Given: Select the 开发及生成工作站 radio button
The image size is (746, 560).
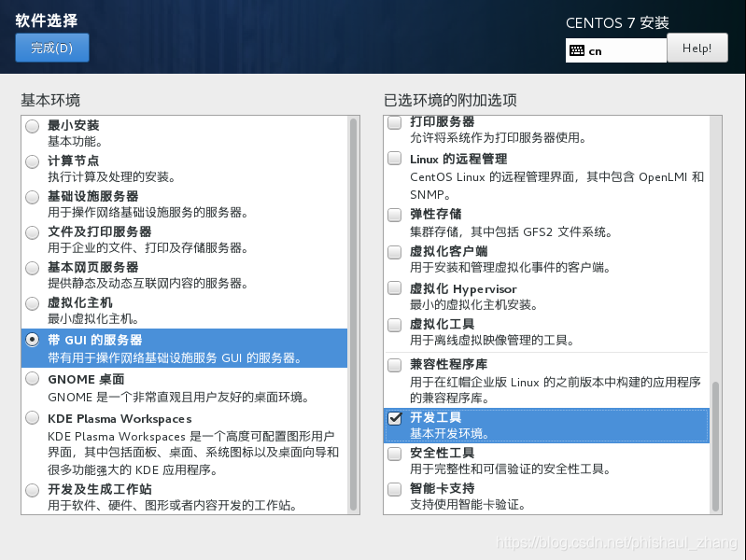Looking at the screenshot, I should coord(33,490).
